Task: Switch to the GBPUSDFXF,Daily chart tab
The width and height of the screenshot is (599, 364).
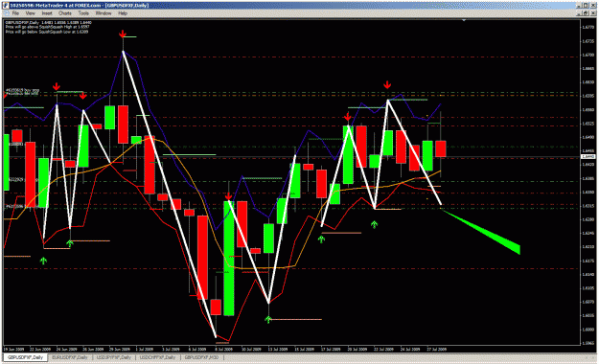Action: pos(25,357)
